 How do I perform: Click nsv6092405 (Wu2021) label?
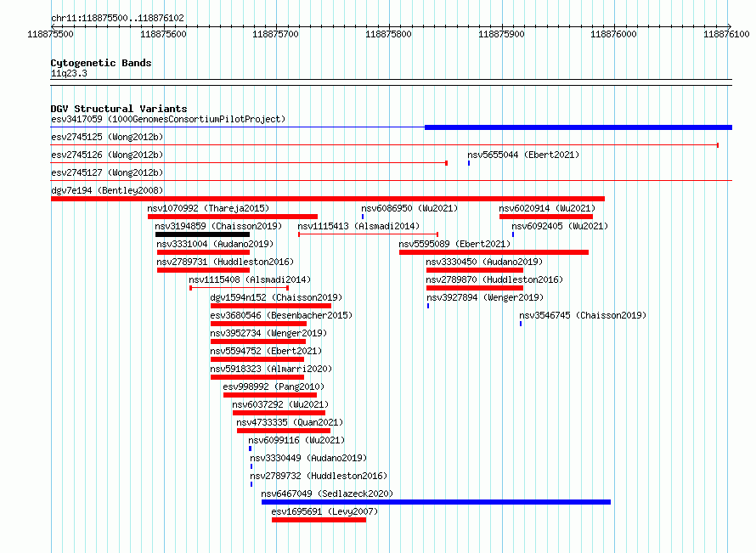coord(560,226)
